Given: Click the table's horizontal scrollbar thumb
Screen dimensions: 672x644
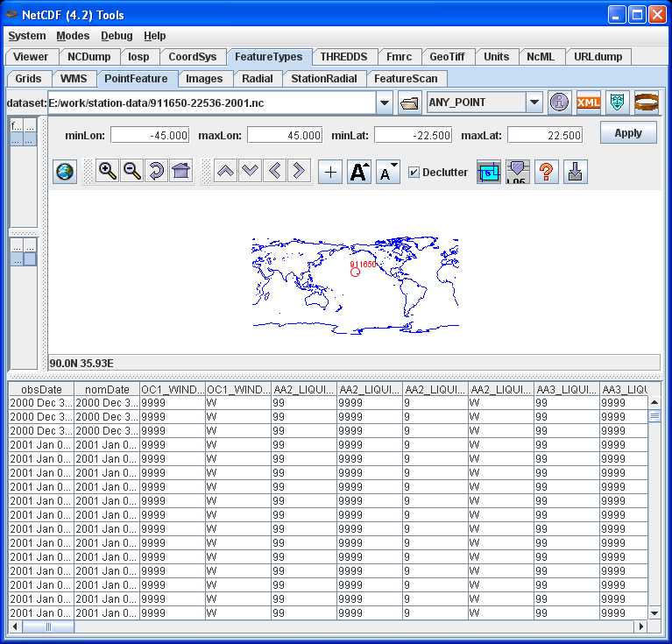Looking at the screenshot, I should tap(48, 626).
